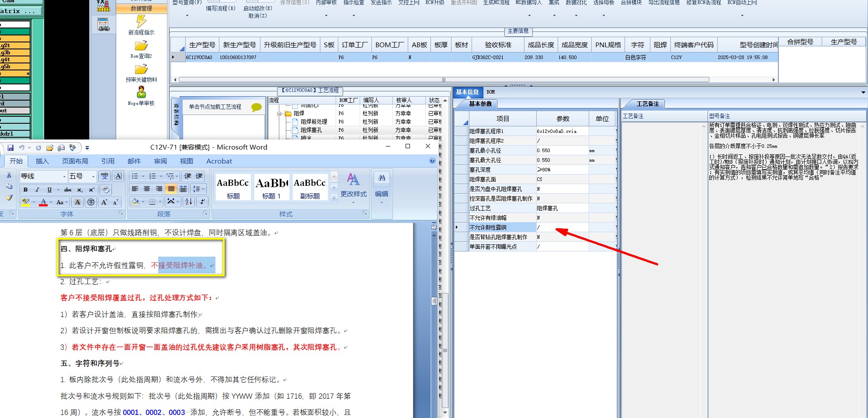Viewport: 868px width, 418px height.
Task: Click the yellow speech bubble icon
Action: point(257,107)
